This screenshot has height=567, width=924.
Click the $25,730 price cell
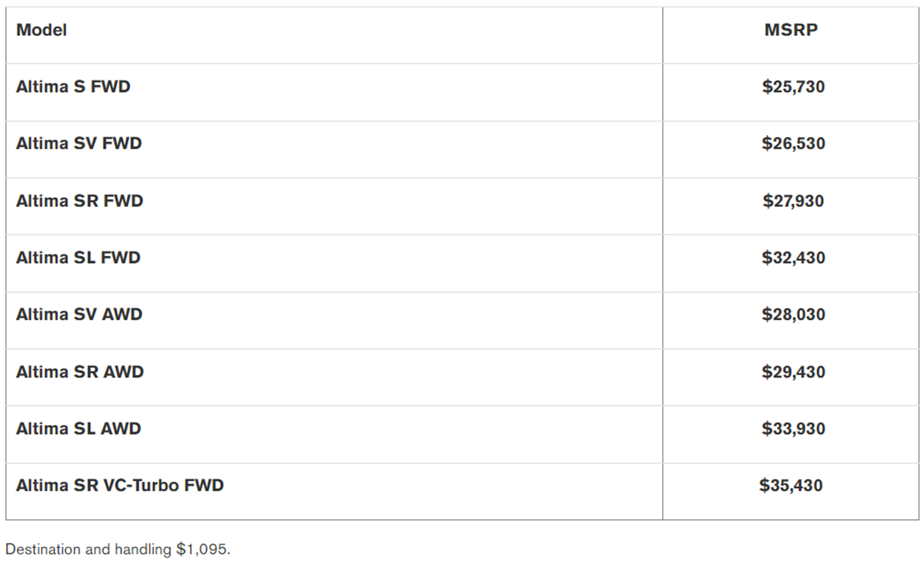click(x=793, y=87)
